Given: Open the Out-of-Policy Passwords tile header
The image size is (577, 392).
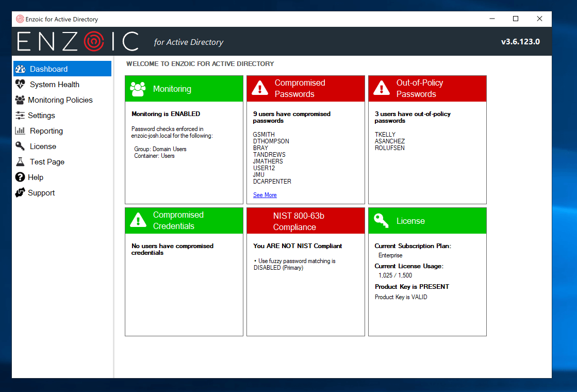Looking at the screenshot, I should click(x=427, y=89).
